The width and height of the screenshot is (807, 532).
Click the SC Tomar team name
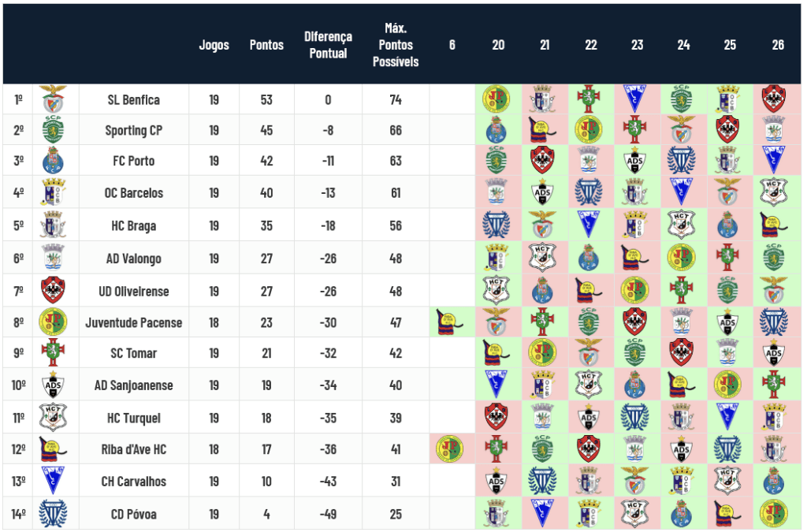tap(134, 353)
